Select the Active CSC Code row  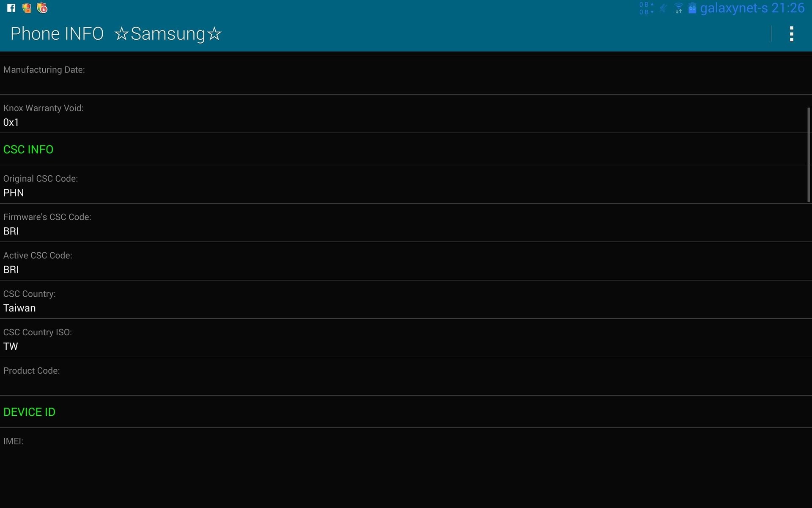point(406,261)
